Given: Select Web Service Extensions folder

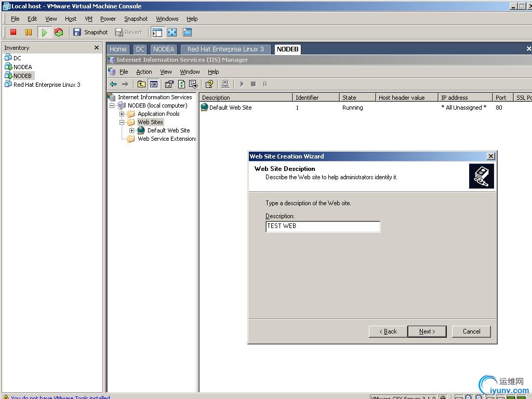Looking at the screenshot, I should (167, 139).
